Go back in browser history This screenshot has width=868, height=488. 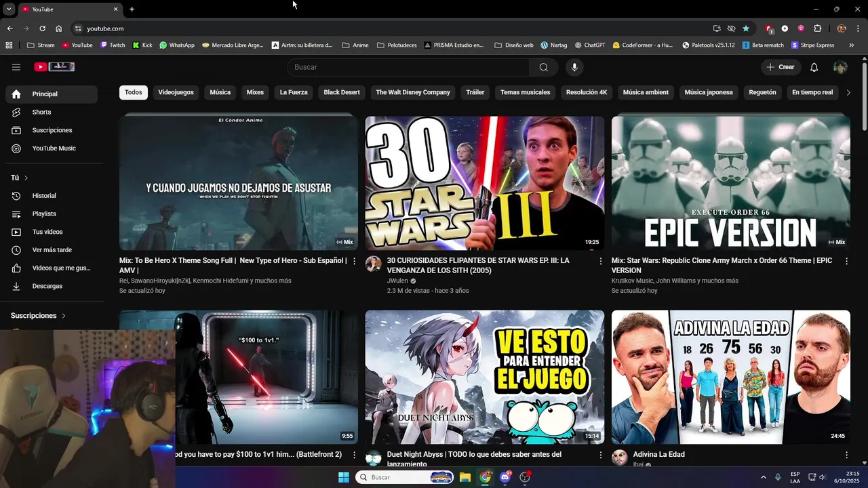pos(9,28)
